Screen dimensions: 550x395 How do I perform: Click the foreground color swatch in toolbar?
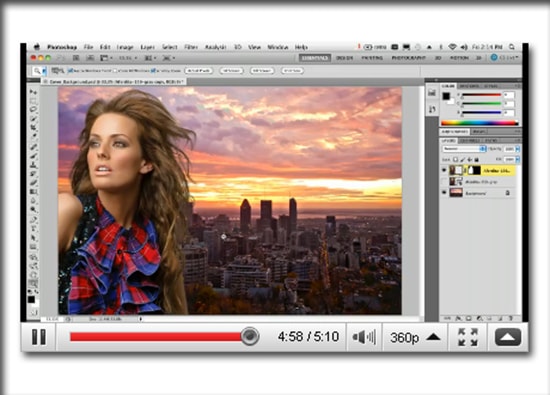tap(31, 299)
